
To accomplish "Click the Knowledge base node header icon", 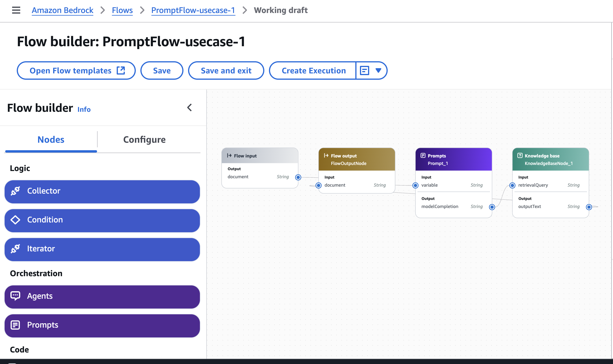I will click(x=520, y=156).
